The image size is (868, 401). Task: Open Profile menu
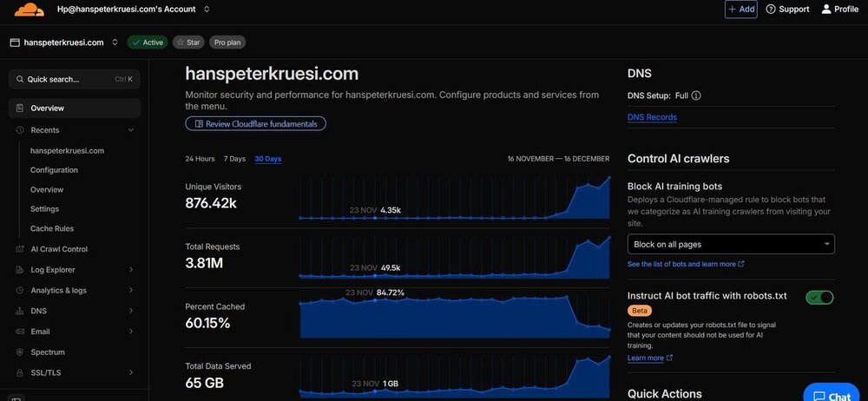[839, 10]
